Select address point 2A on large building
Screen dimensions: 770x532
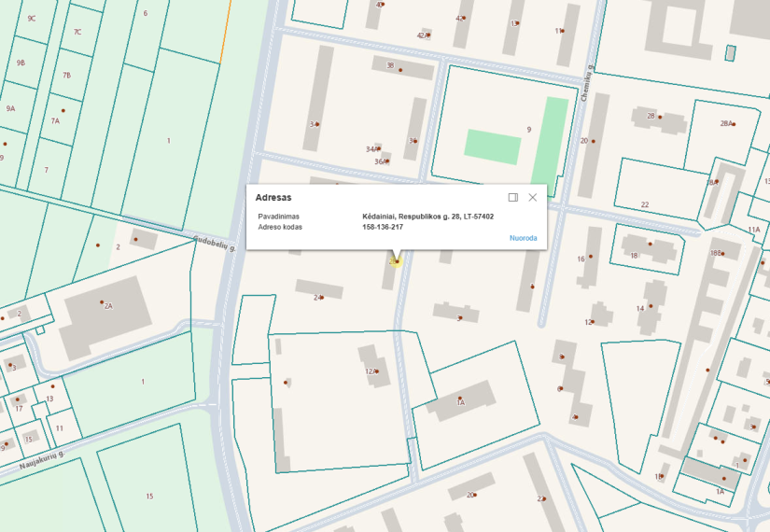102,302
